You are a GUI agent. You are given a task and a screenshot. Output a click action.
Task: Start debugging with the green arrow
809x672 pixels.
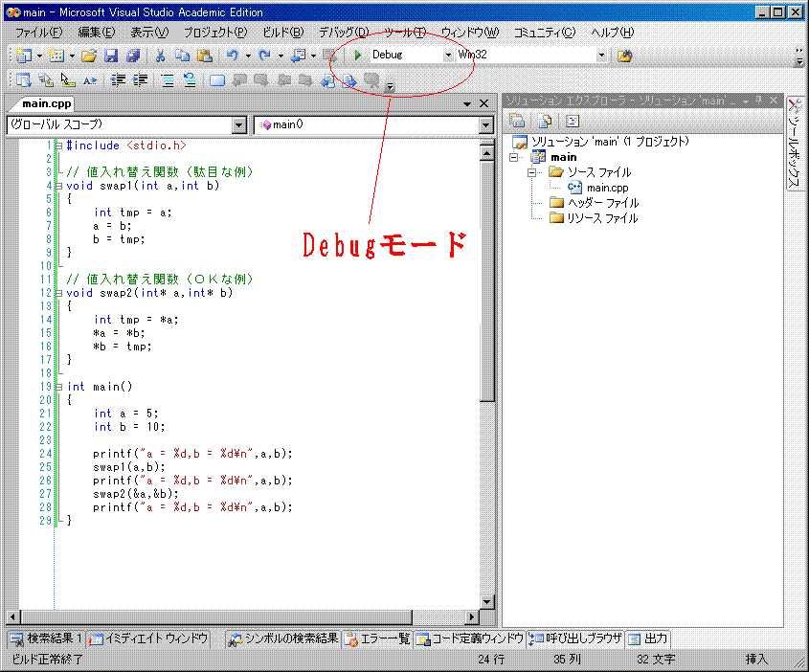click(x=357, y=55)
